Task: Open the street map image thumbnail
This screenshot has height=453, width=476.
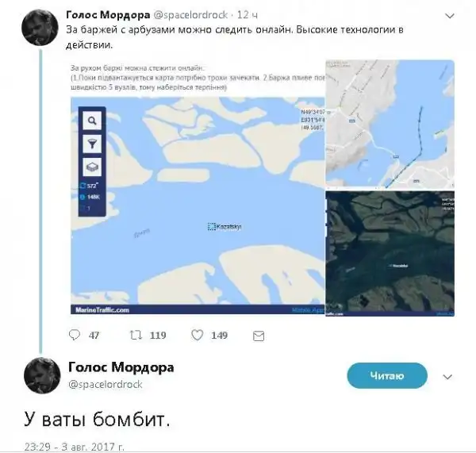Action: pyautogui.click(x=390, y=125)
